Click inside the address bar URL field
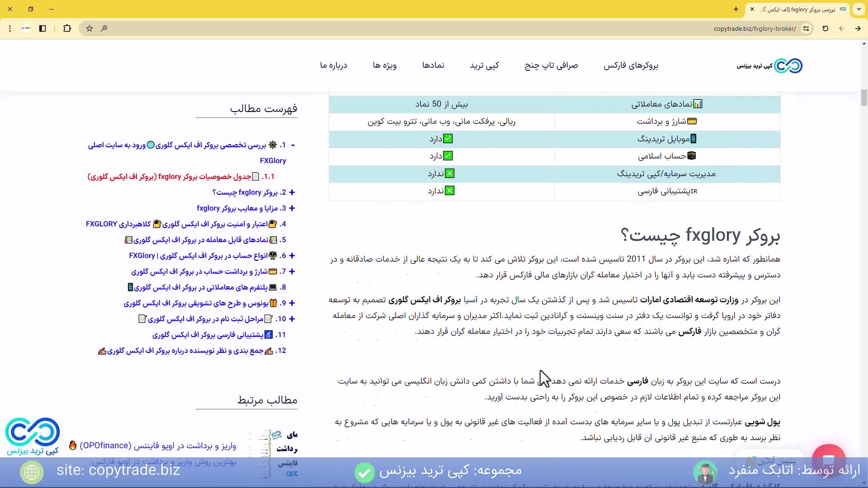 (x=754, y=28)
